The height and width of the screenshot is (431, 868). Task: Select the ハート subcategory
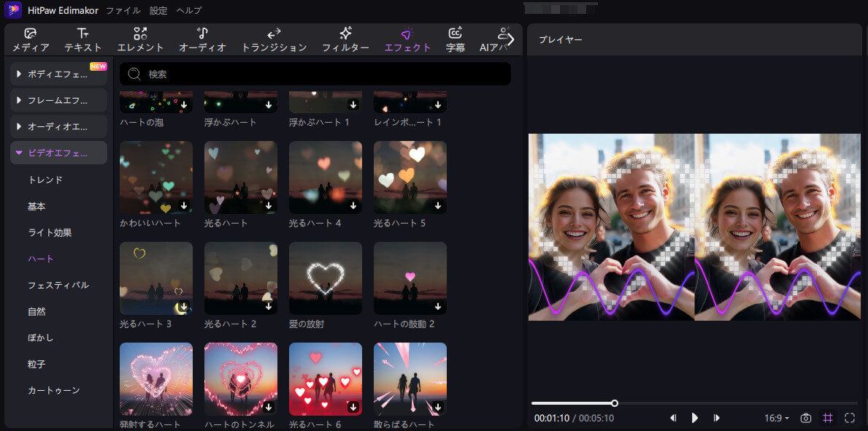(41, 259)
